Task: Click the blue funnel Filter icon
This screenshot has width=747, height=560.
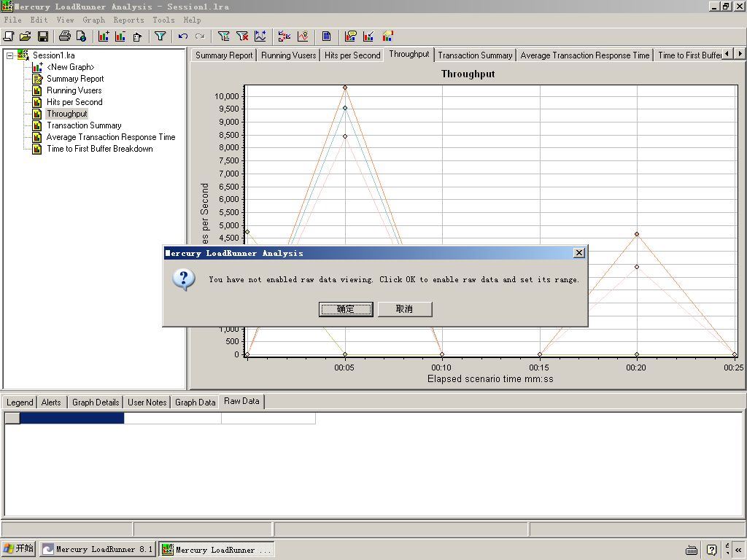Action: coord(160,36)
